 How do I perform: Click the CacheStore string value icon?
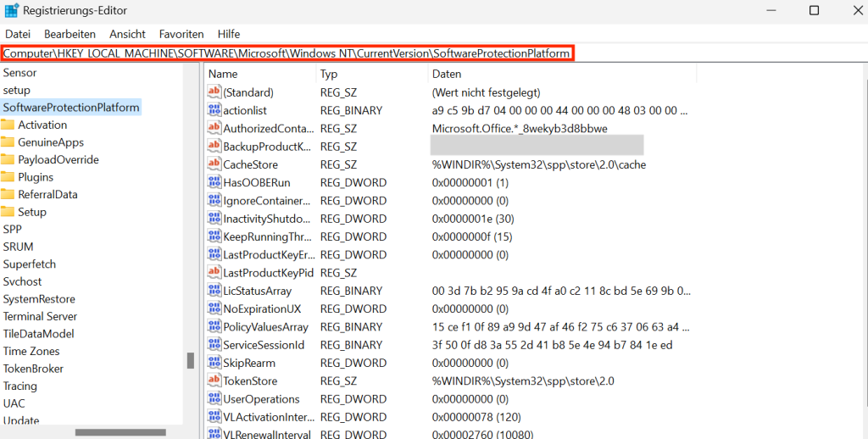pyautogui.click(x=214, y=164)
